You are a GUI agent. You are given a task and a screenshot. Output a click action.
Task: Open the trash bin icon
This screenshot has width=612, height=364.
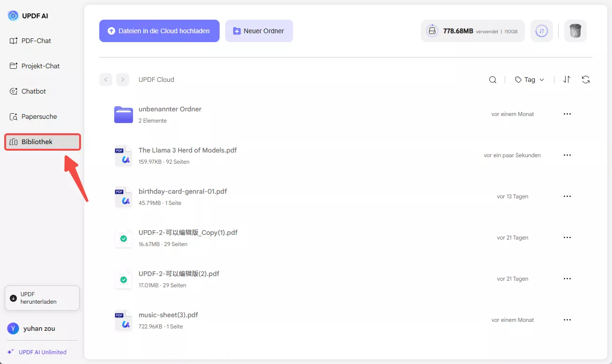tap(575, 31)
